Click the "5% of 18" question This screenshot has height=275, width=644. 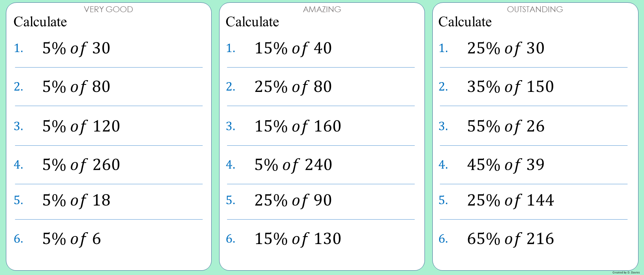pyautogui.click(x=76, y=200)
